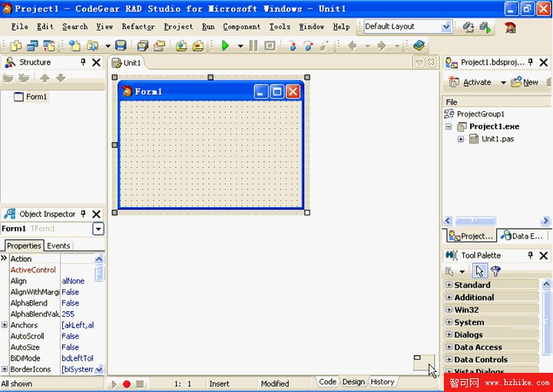Click the Program Reset stop icon
This screenshot has width=553, height=392.
(270, 45)
